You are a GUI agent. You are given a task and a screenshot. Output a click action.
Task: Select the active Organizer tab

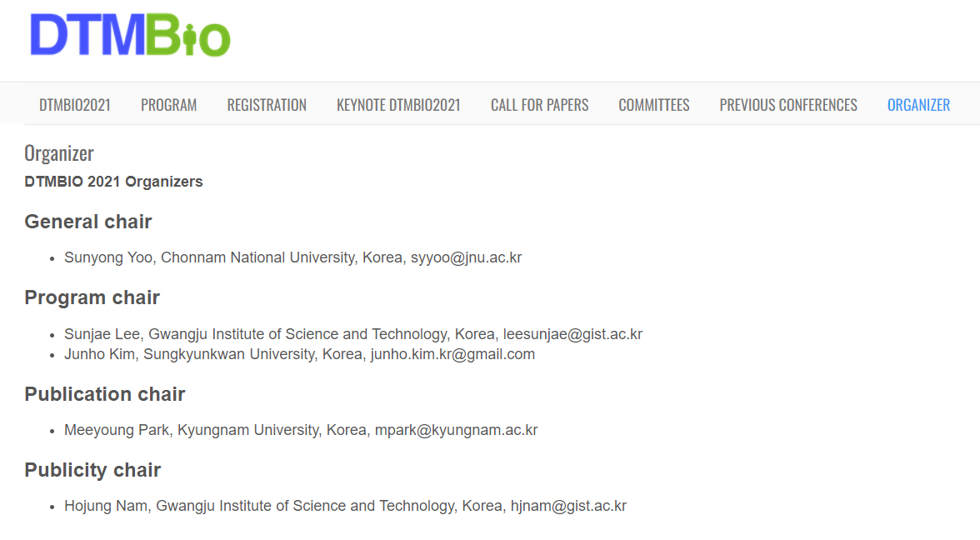pyautogui.click(x=918, y=104)
